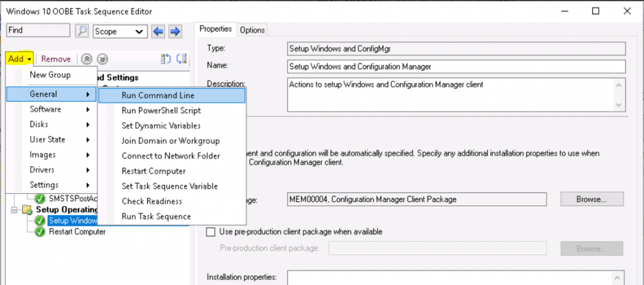Image resolution: width=644 pixels, height=285 pixels.
Task: Click the expand all groups icon
Action: 166,59
